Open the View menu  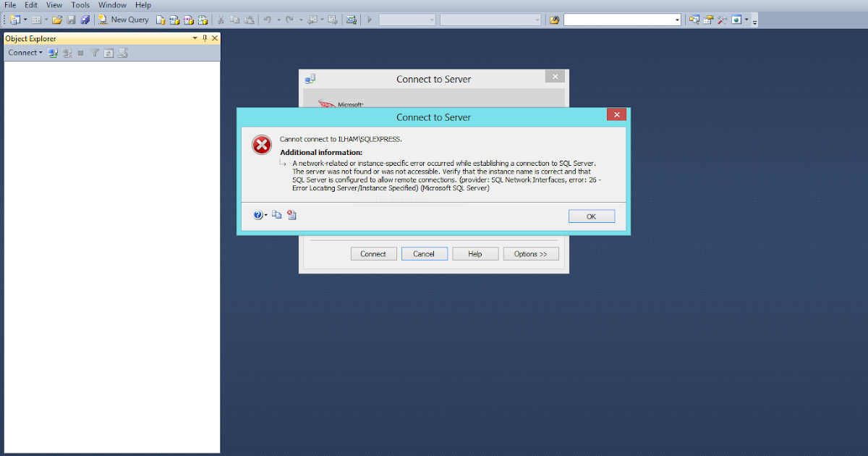[54, 5]
